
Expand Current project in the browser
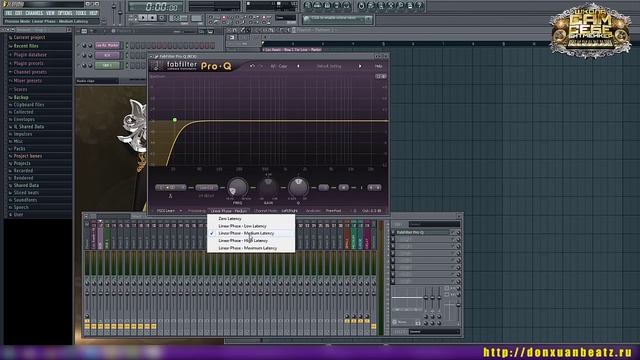pos(29,37)
